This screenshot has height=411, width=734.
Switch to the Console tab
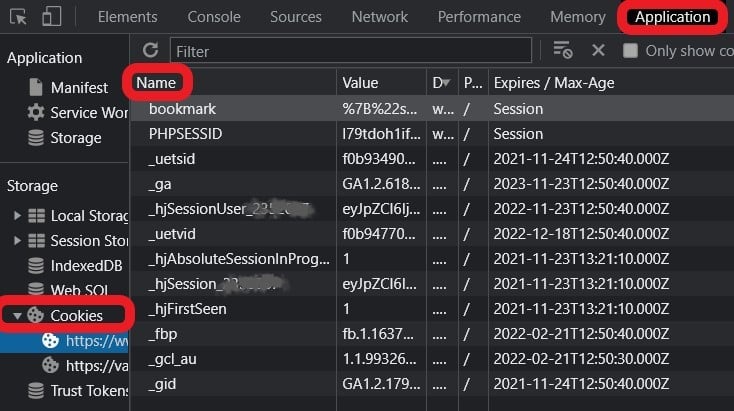point(214,17)
